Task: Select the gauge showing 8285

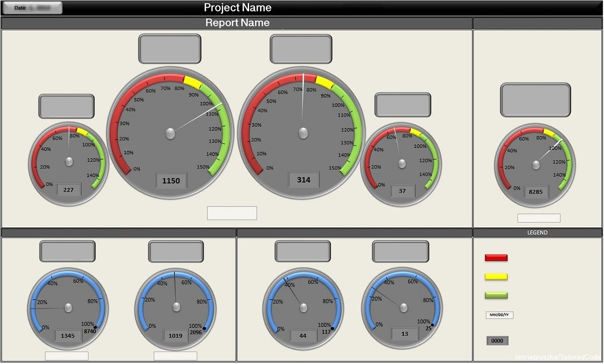Action: point(535,165)
